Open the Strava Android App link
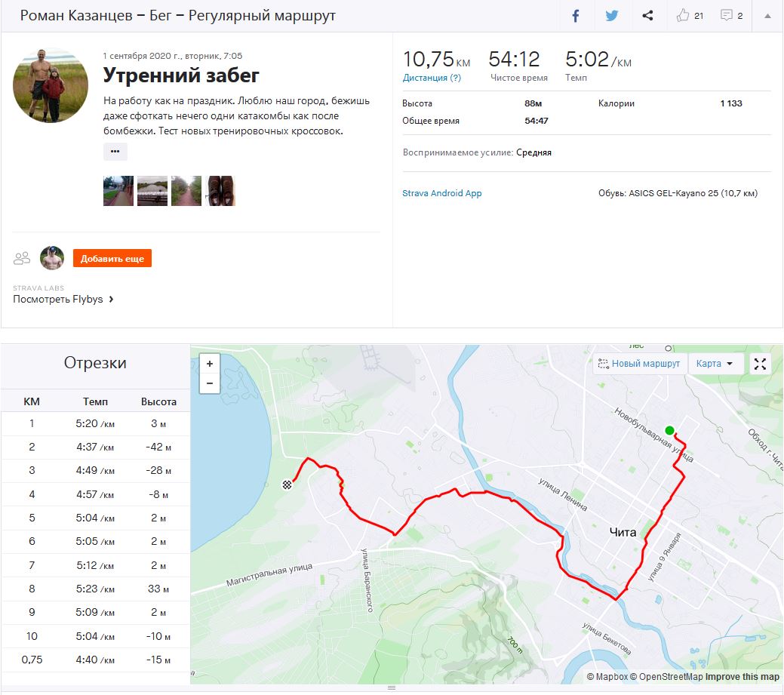 442,193
